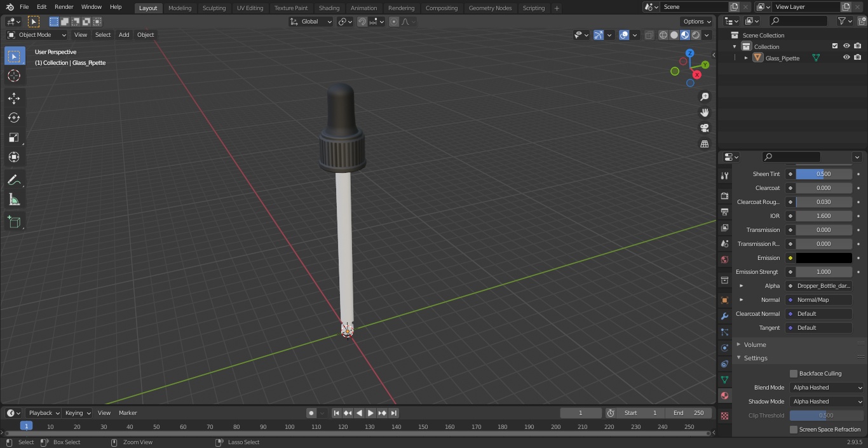Image resolution: width=868 pixels, height=448 pixels.
Task: Toggle the Backface Culling checkbox
Action: coord(793,374)
